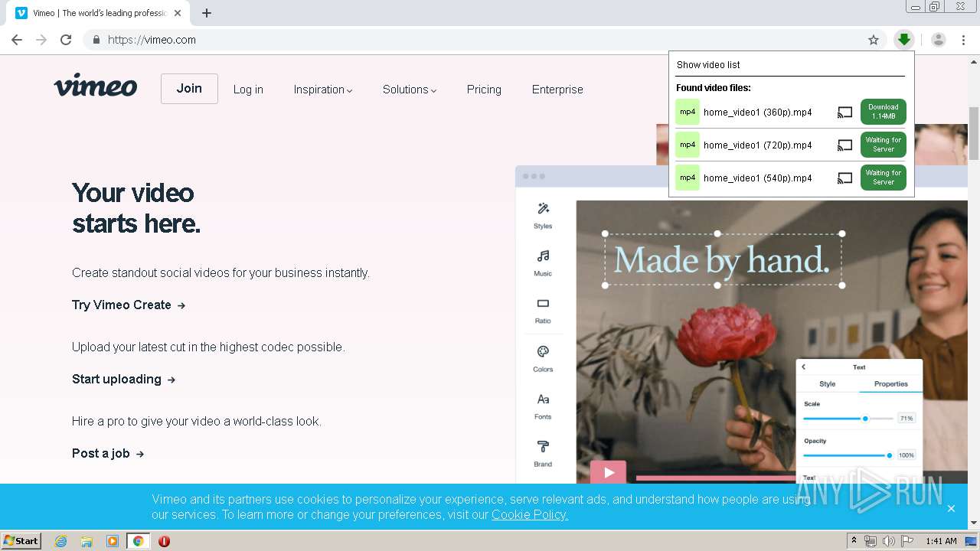Select Brand tool in editor sidebar
The width and height of the screenshot is (980, 551).
coord(543,454)
